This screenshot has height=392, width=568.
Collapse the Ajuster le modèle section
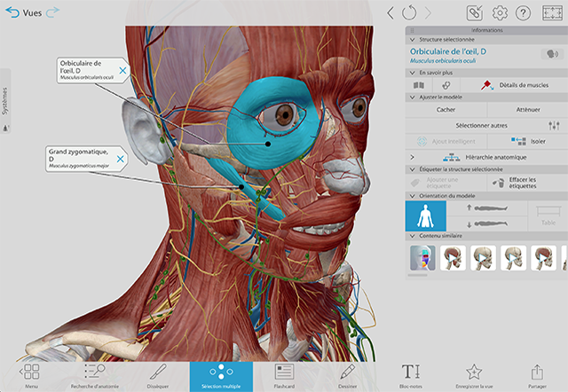[412, 97]
